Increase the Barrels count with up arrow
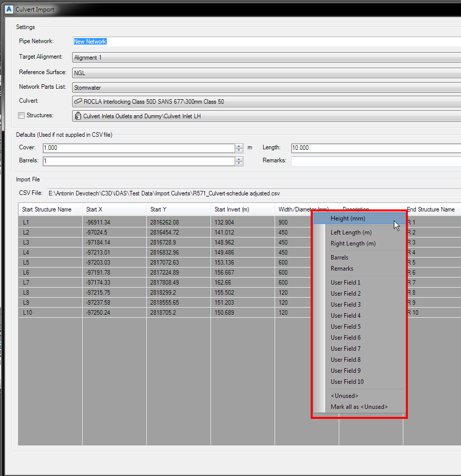Viewport: 461px width, 476px height. tap(240, 159)
